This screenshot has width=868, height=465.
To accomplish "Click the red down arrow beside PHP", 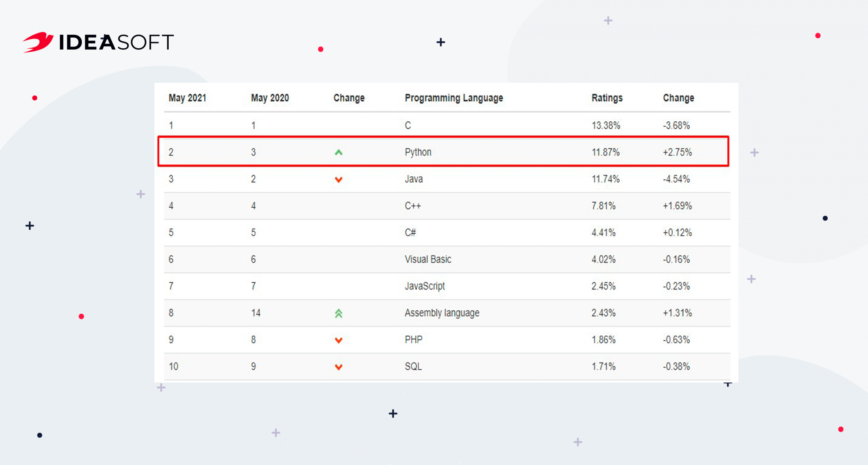I will (339, 340).
